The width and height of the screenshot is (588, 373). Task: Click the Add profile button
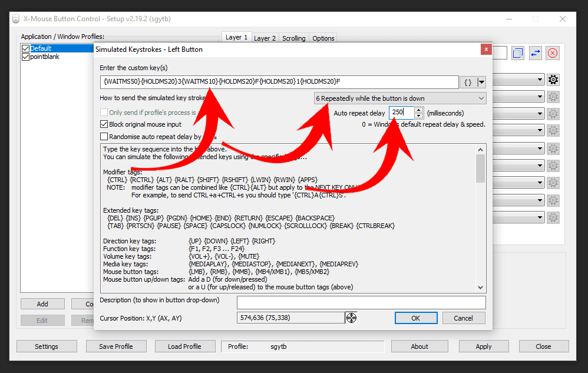click(42, 304)
